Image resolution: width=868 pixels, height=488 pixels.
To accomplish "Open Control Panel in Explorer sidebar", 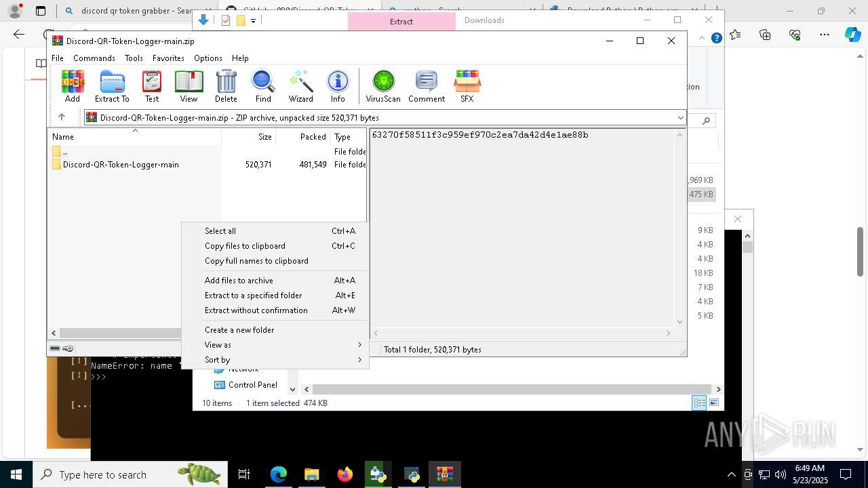I will coord(245,385).
